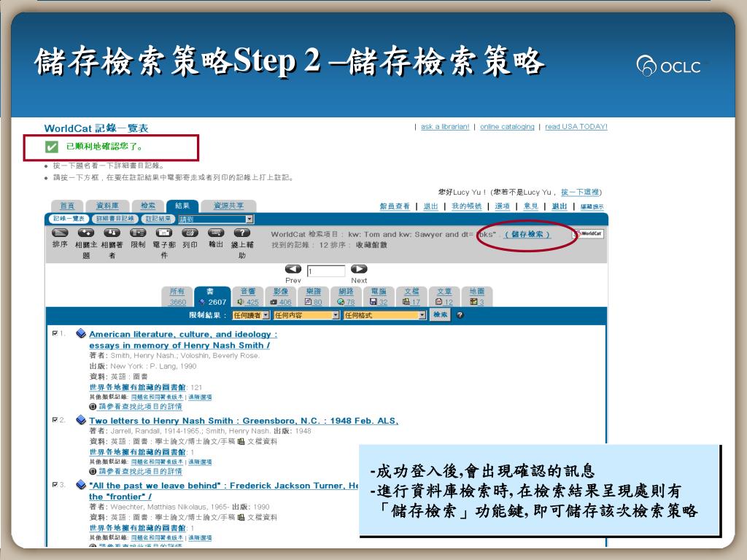747x560 pixels.
Task: Select the 結果 tab
Action: 182,206
